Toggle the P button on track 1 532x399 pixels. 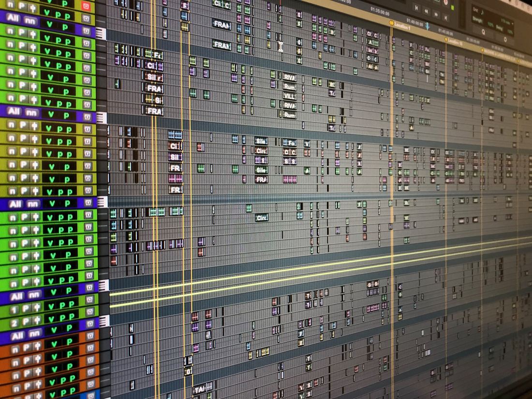tap(26, 308)
